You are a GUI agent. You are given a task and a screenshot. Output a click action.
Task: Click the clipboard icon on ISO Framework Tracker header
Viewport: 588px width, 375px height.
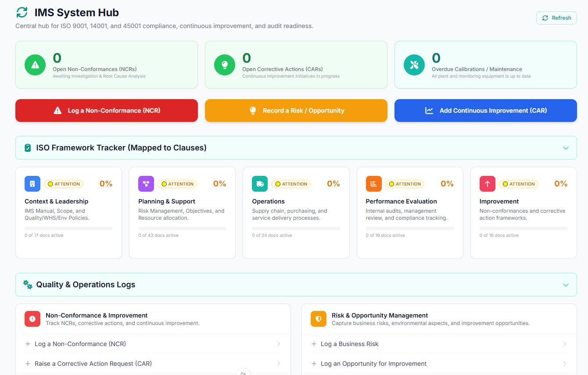[27, 148]
